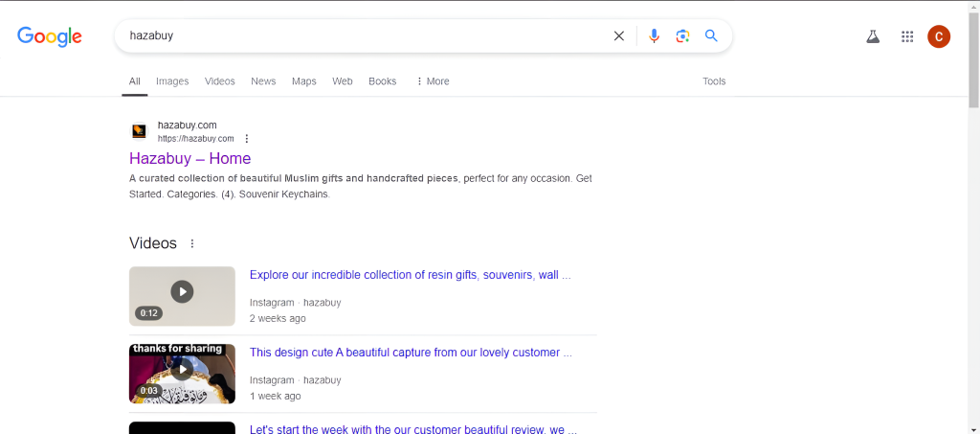Start voice search with microphone icon

pos(654,36)
